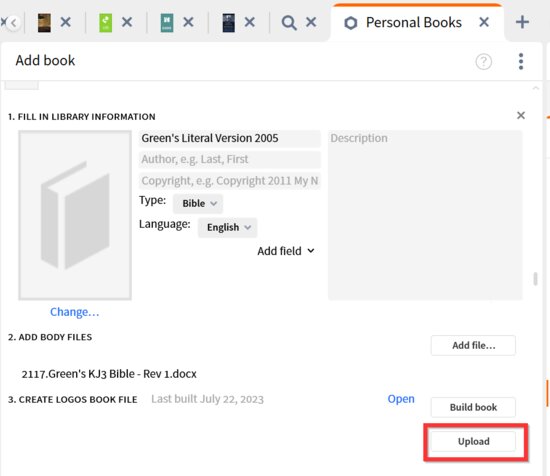
Task: Click the Description text area
Action: pyautogui.click(x=425, y=215)
